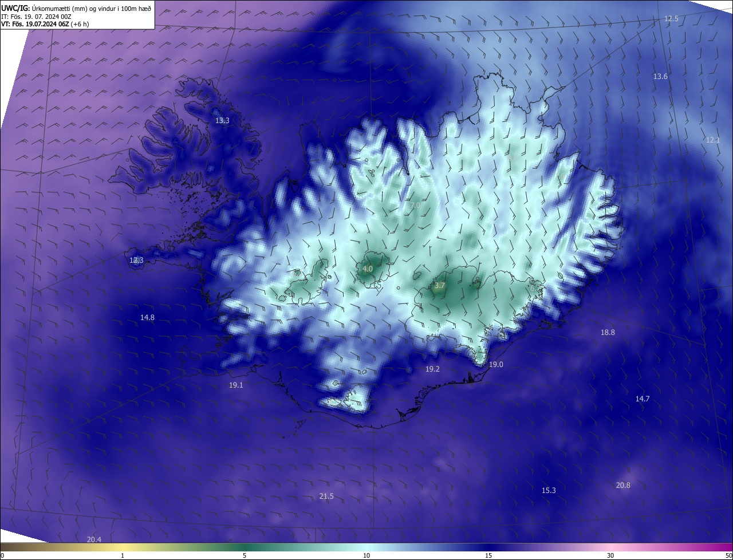Click the 15 tick label on the colour scale
733x560 pixels.
click(488, 555)
